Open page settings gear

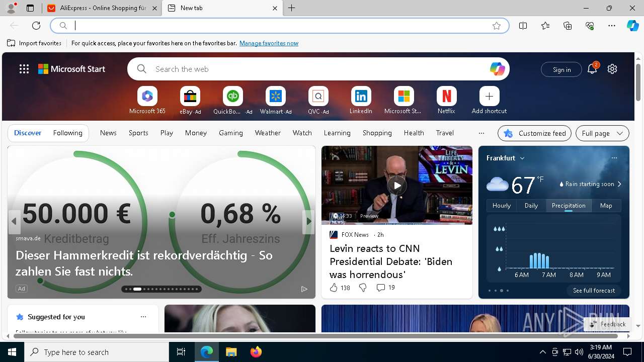tap(612, 69)
